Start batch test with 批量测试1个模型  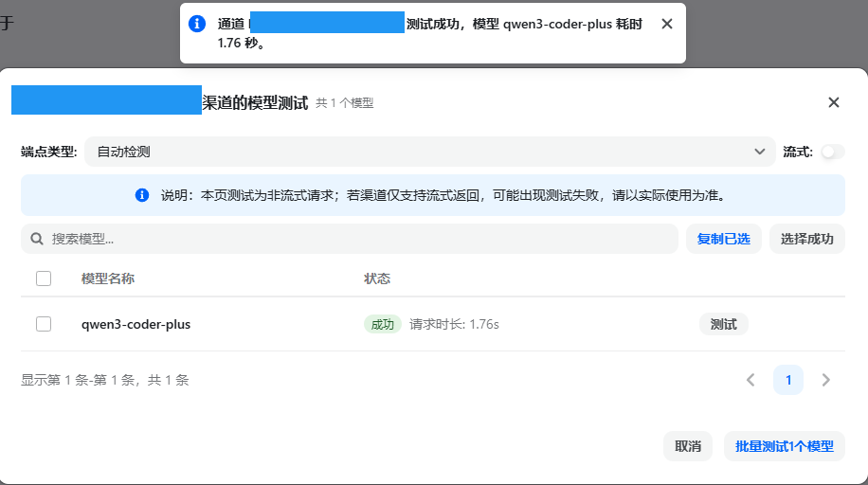(x=784, y=446)
